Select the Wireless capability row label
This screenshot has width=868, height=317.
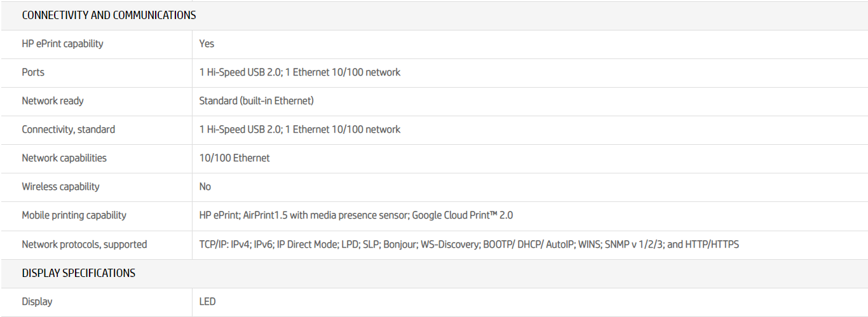coord(60,187)
